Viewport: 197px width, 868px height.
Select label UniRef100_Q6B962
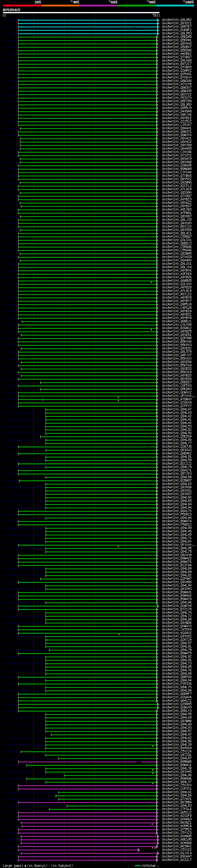176,453
